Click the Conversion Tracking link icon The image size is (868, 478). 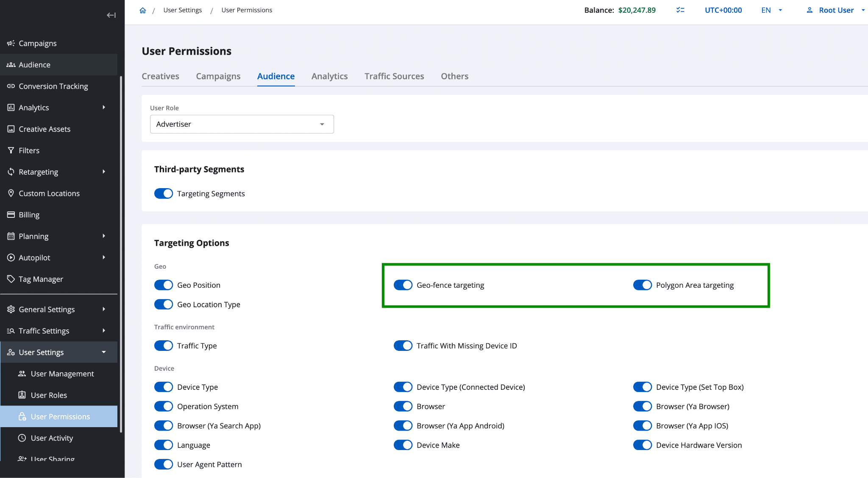click(11, 86)
